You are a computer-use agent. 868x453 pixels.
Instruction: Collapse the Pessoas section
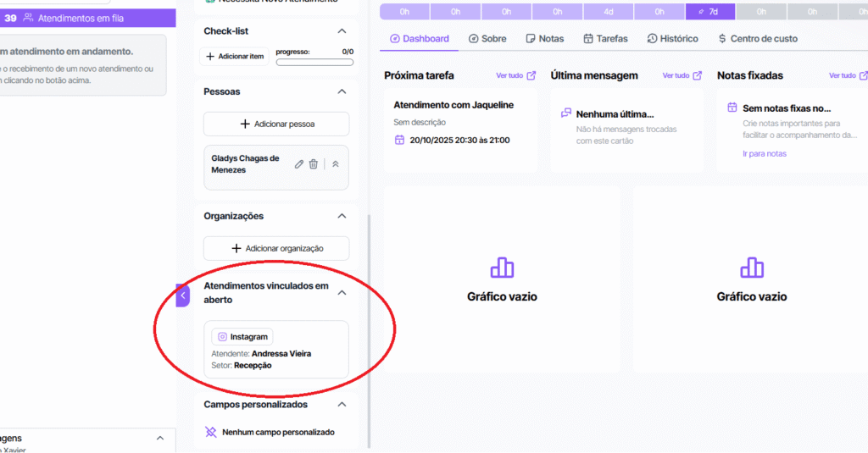(x=342, y=91)
